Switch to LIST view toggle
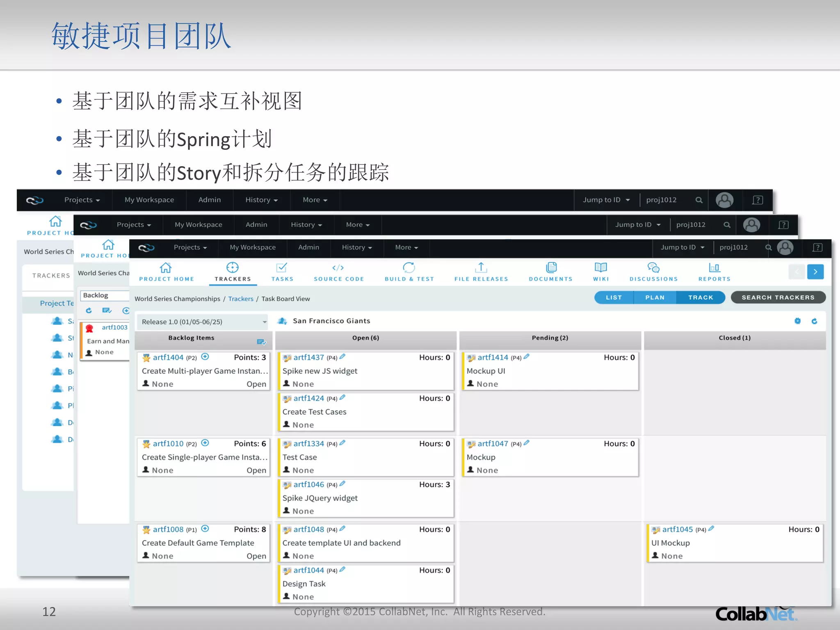 614,297
